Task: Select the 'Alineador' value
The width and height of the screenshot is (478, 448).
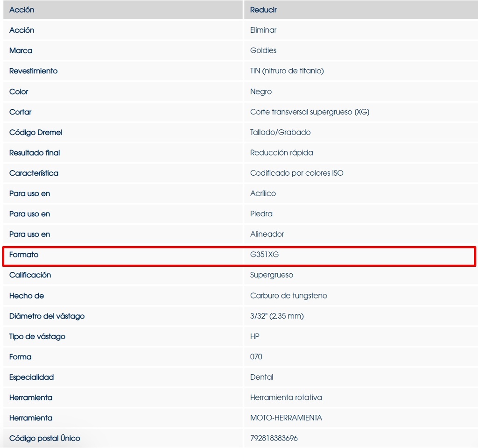Action: coord(267,235)
